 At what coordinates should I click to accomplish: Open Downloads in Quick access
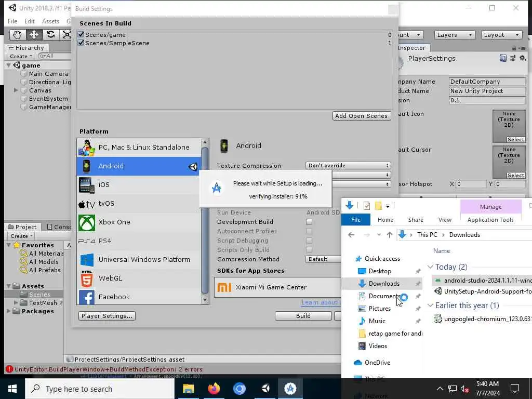tap(384, 284)
